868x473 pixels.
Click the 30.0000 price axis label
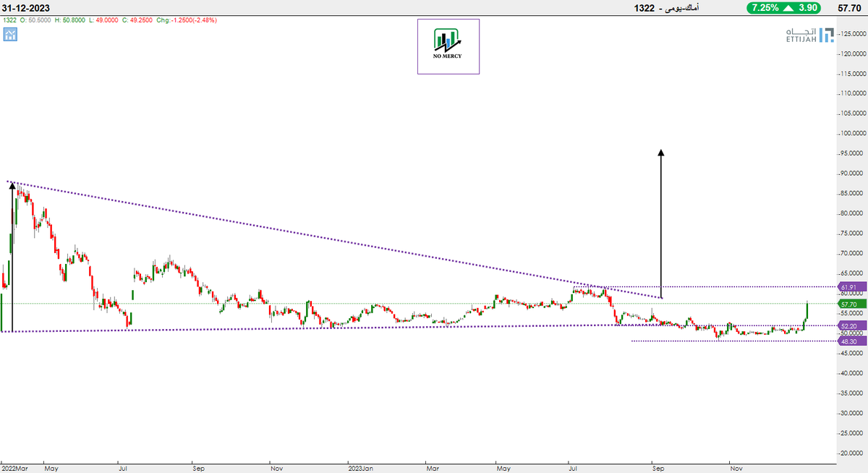pos(853,414)
